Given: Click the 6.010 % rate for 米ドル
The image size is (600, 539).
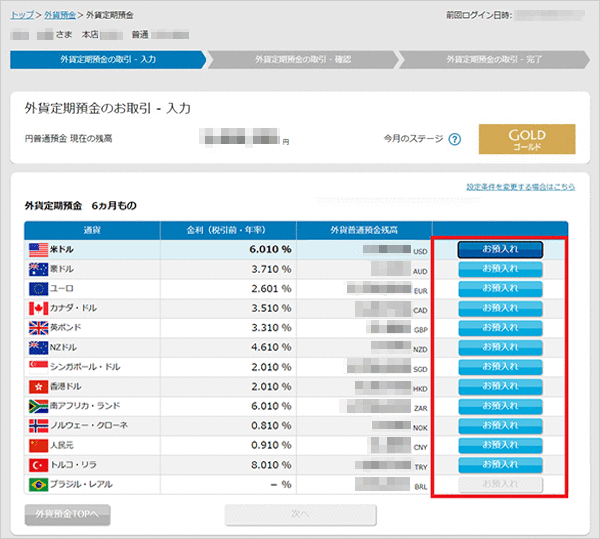Looking at the screenshot, I should point(270,249).
